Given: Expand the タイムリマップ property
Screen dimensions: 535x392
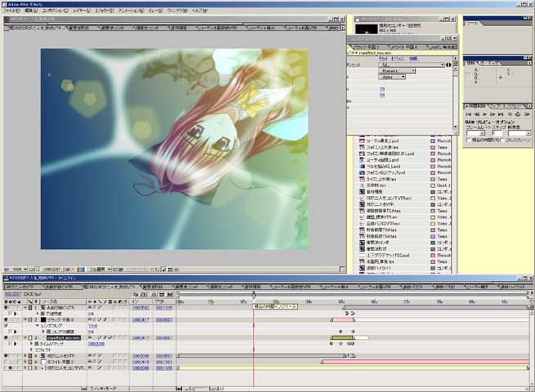Looking at the screenshot, I should (x=31, y=344).
